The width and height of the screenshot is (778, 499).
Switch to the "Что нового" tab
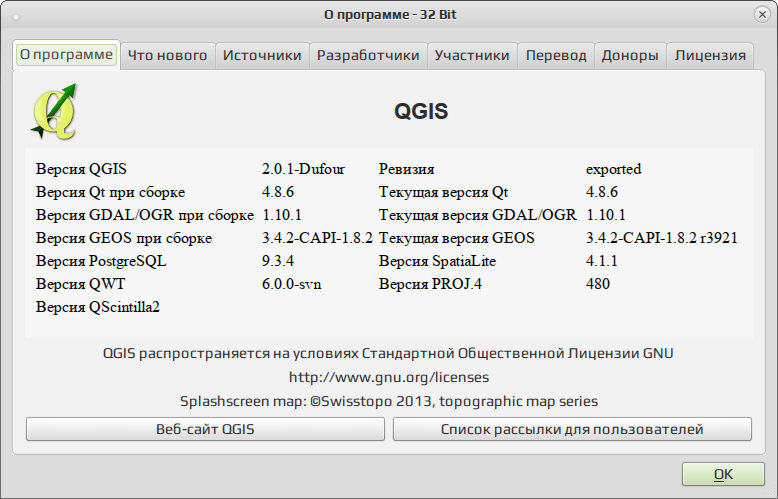pyautogui.click(x=168, y=55)
